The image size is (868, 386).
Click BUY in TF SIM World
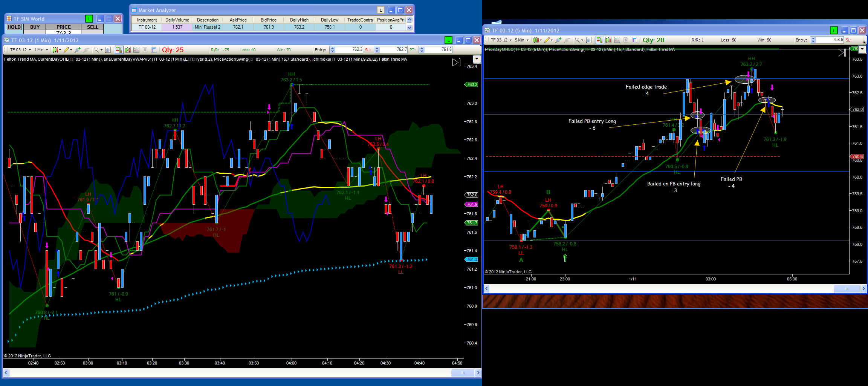point(35,27)
